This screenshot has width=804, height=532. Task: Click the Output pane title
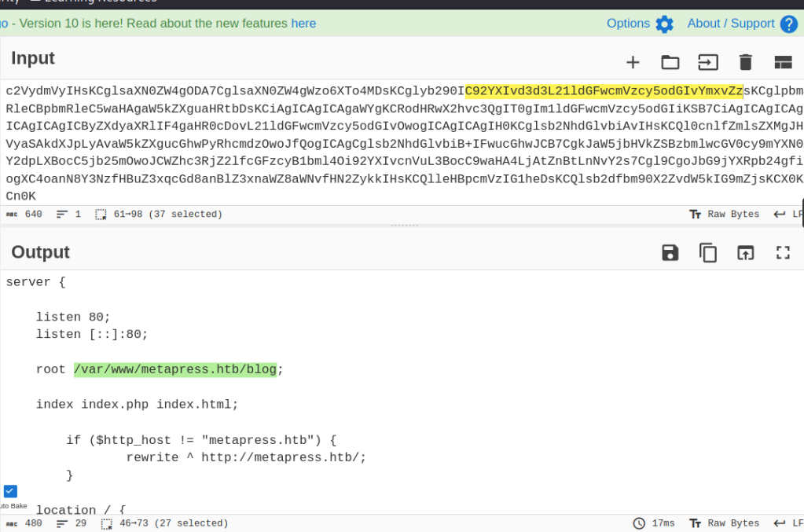(x=41, y=252)
